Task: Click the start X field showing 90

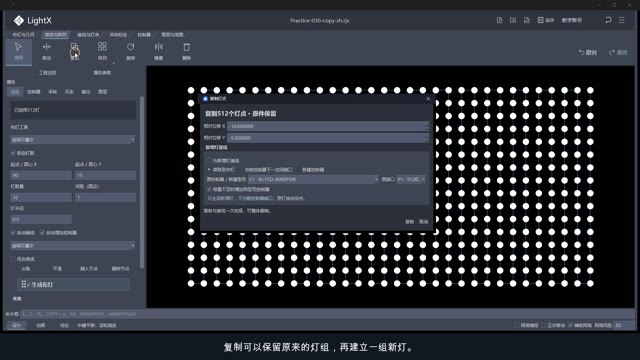Action: [41, 176]
